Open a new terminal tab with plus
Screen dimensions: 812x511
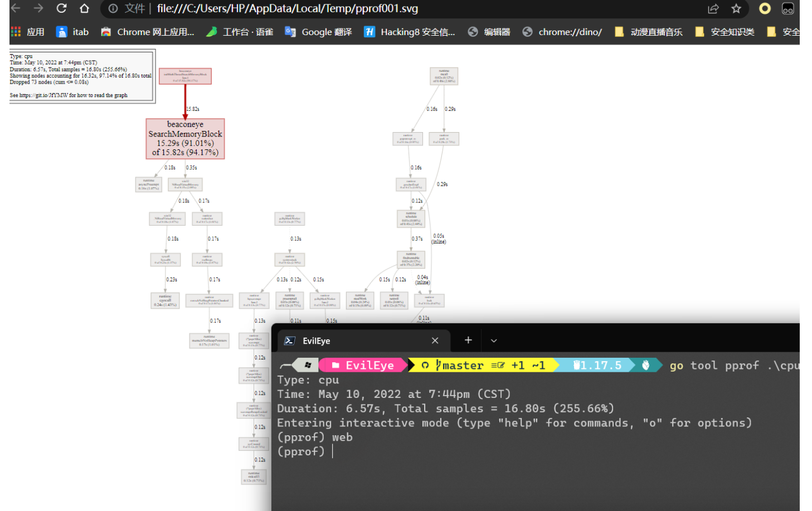(x=468, y=340)
